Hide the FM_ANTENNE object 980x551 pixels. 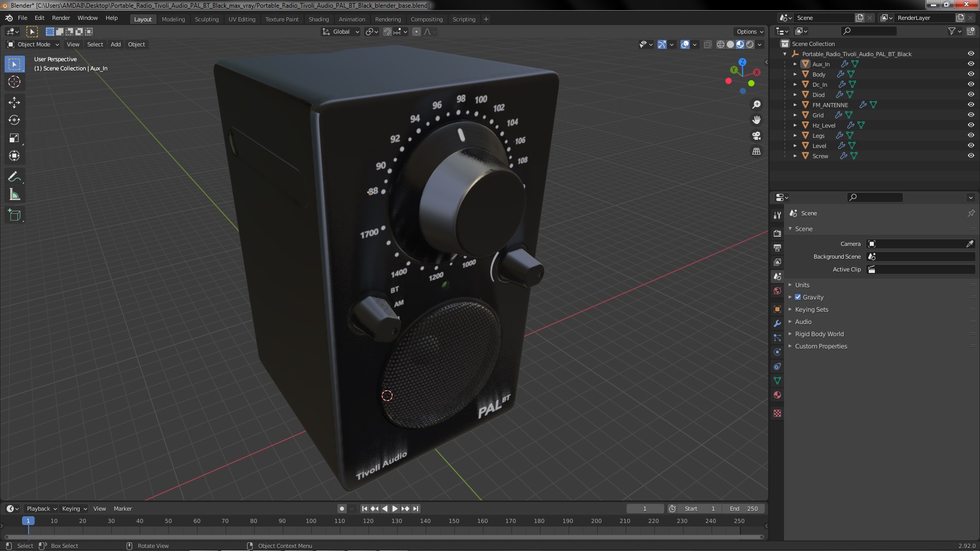[x=971, y=105]
